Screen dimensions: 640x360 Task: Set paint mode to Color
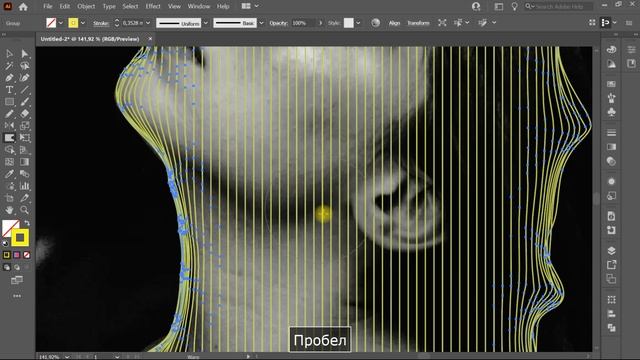click(7, 255)
